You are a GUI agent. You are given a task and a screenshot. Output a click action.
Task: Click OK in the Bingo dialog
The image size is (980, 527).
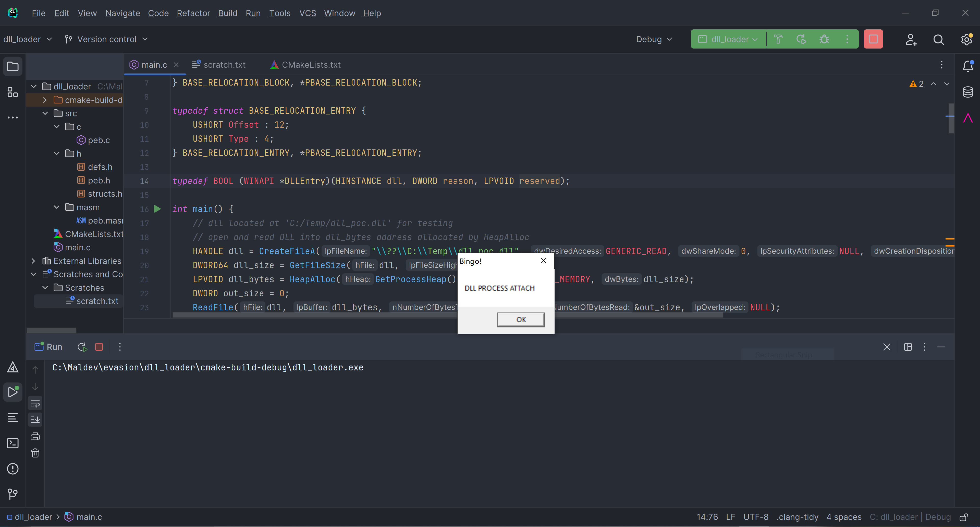[520, 320]
